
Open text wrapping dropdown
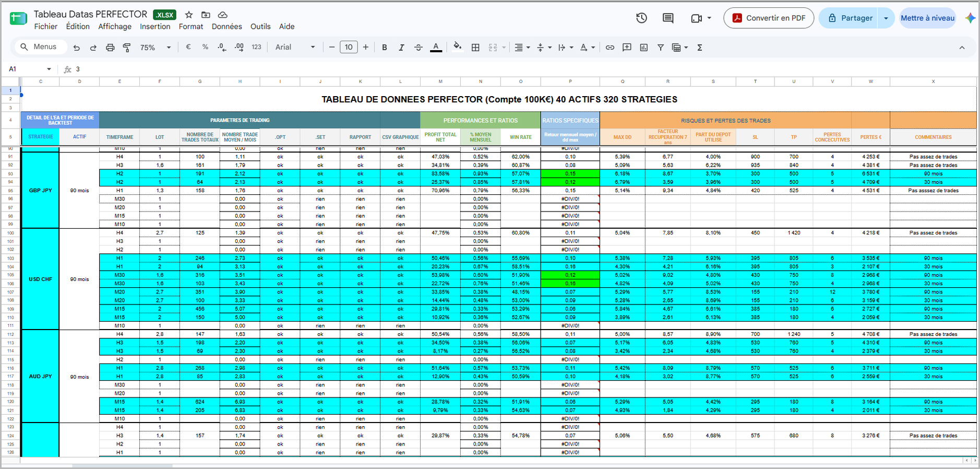566,48
